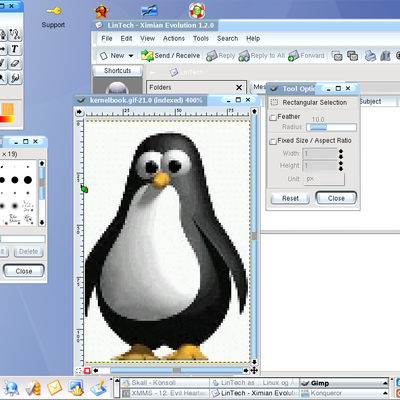This screenshot has height=400, width=400.
Task: Click the Width stepper arrows
Action: click(341, 154)
